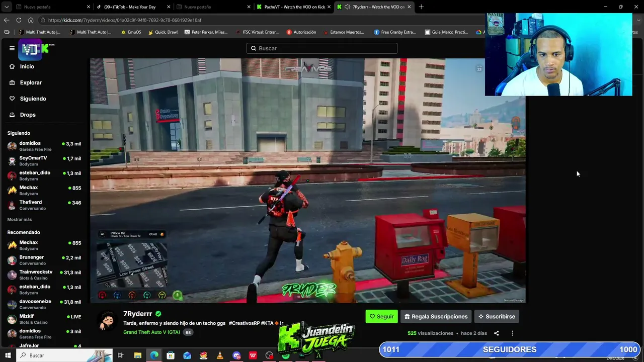Open the Grand Theft Auto V (GTA) category

pyautogui.click(x=151, y=332)
